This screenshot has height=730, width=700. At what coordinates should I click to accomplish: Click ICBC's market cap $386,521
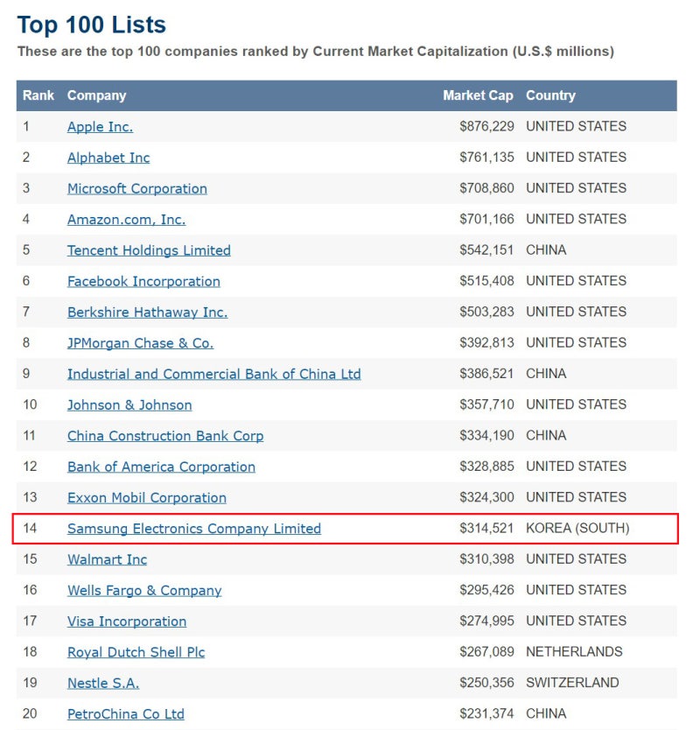point(486,374)
